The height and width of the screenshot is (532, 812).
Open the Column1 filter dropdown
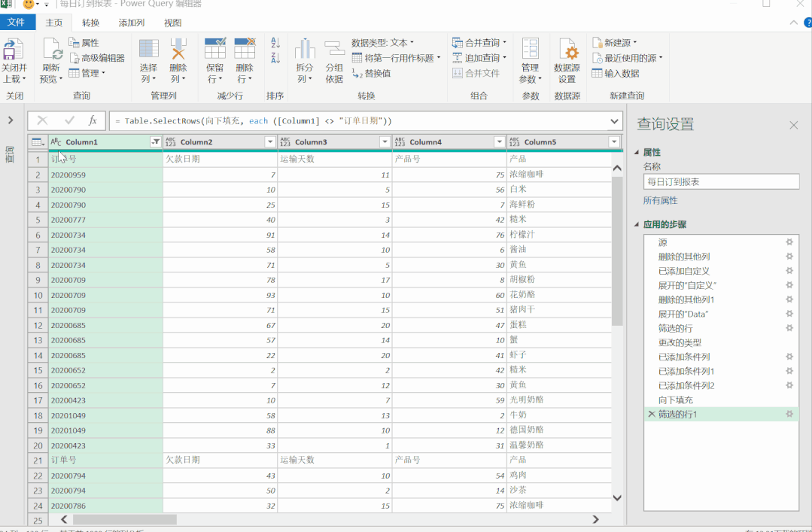pos(155,141)
